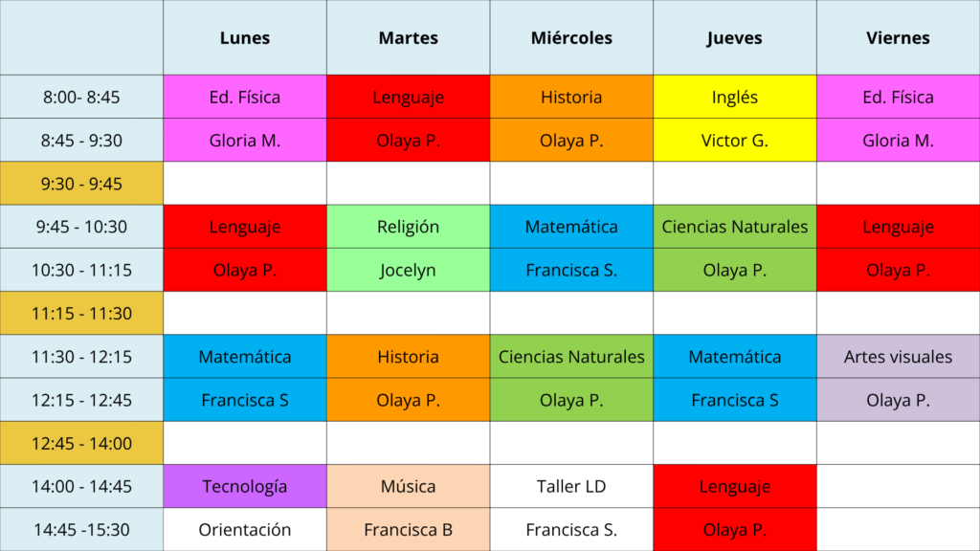
Task: Select the Taller LD cell
Action: [571, 486]
